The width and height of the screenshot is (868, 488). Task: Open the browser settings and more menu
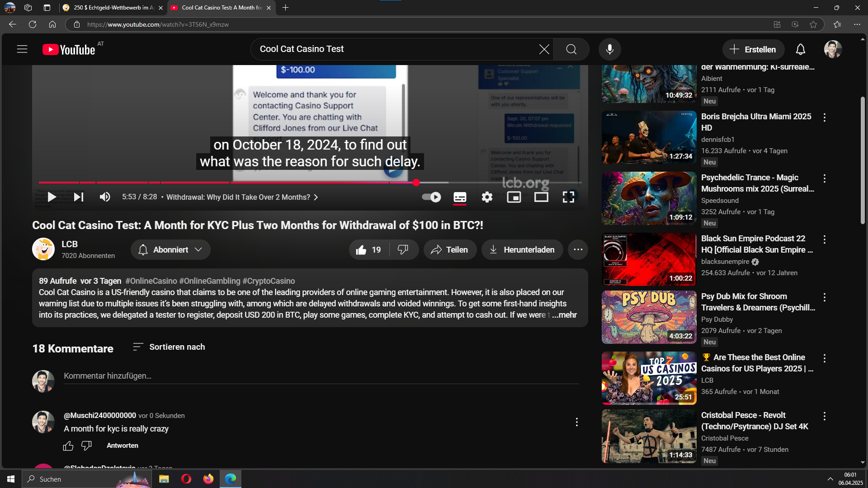pyautogui.click(x=857, y=24)
